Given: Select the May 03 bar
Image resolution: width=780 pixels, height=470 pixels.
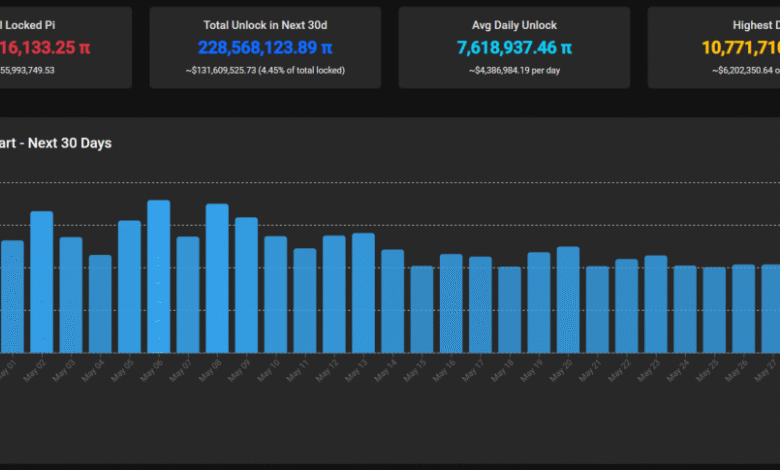Looking at the screenshot, I should click(x=71, y=295).
